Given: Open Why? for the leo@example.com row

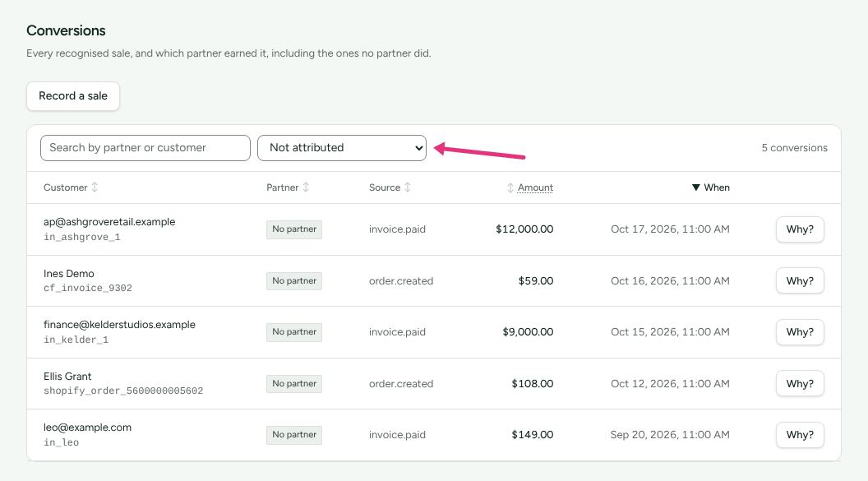Looking at the screenshot, I should pos(800,435).
